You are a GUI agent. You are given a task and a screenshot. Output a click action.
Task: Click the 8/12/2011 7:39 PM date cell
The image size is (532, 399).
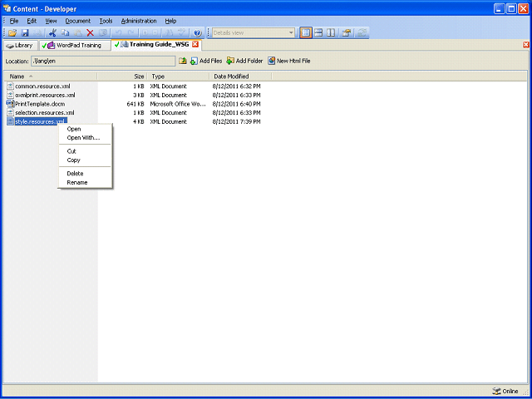[236, 121]
